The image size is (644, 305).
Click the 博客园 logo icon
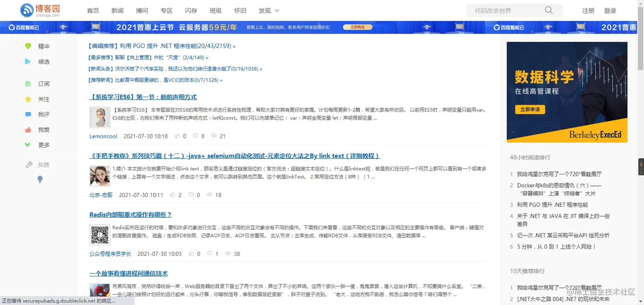point(26,10)
